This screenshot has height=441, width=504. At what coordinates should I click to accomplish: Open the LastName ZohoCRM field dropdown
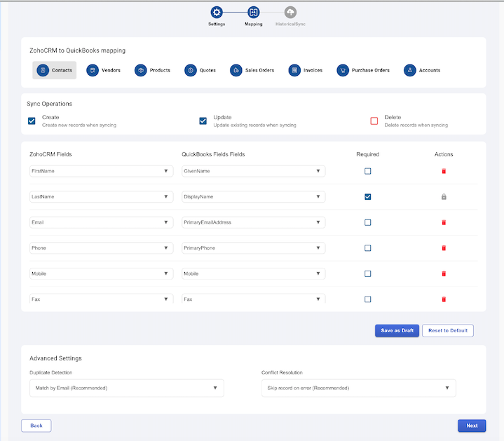[x=101, y=197]
